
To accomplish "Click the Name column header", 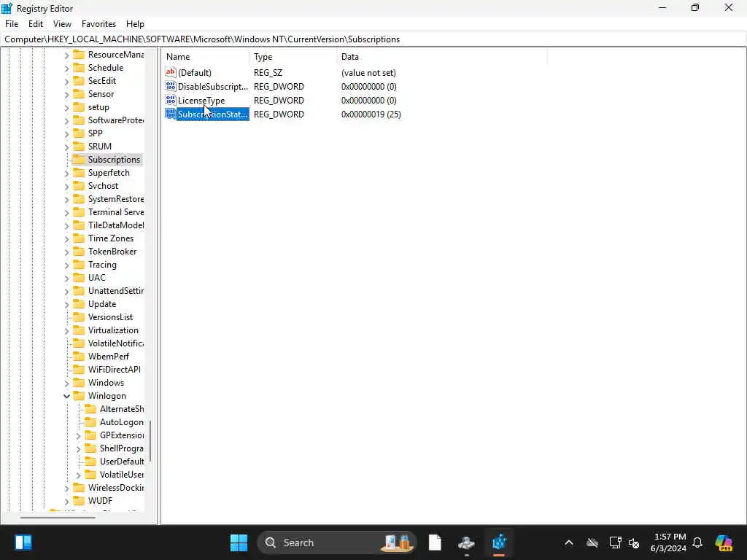I will pos(206,57).
